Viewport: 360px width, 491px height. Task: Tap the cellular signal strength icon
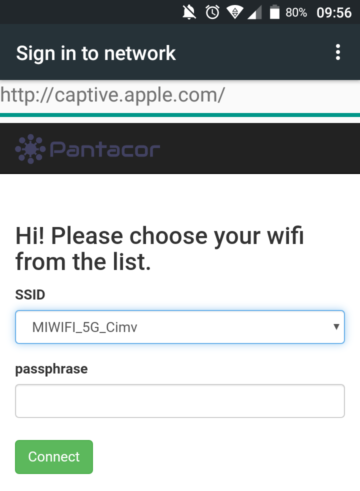click(x=254, y=13)
